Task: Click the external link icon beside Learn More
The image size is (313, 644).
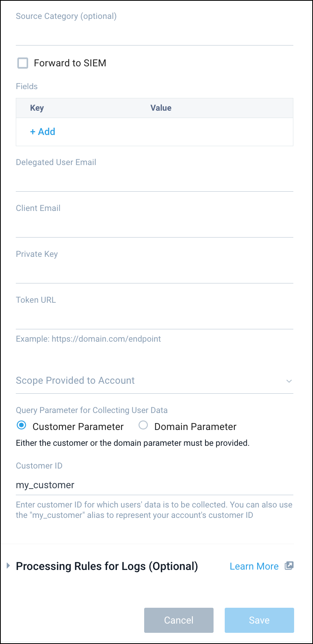Action: click(x=289, y=566)
